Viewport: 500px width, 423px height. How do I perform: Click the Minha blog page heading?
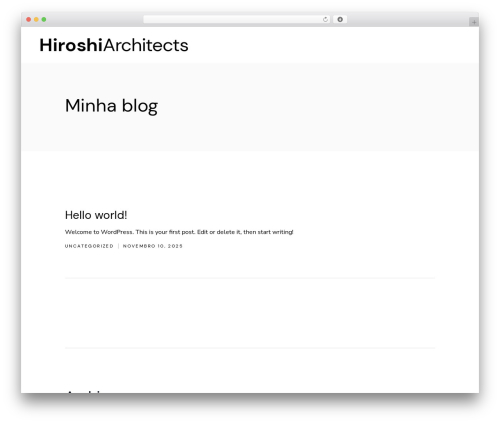111,106
